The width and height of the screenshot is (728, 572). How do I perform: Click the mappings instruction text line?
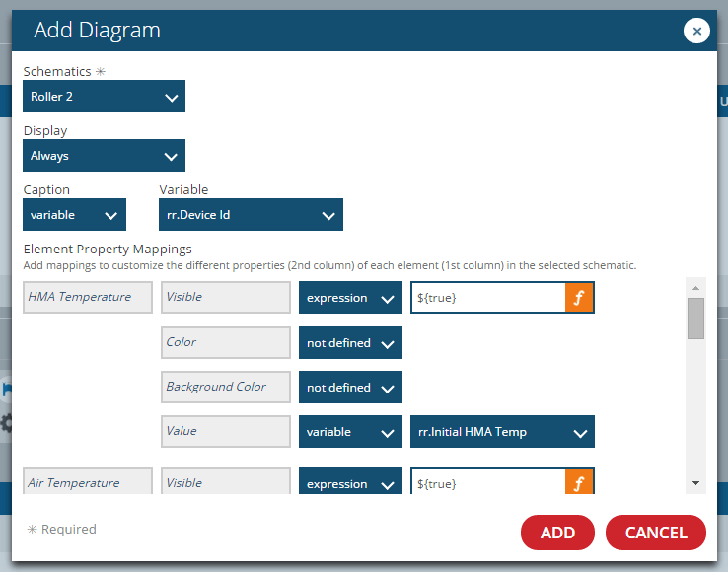tap(329, 265)
